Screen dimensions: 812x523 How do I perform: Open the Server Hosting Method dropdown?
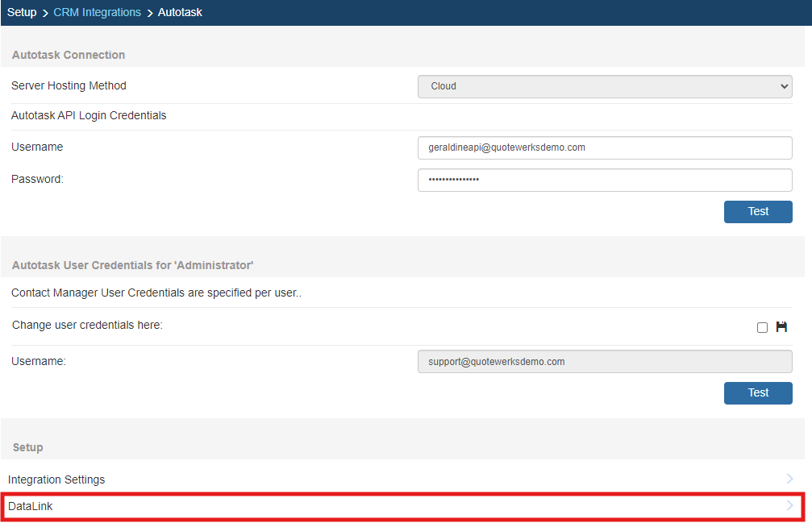click(605, 86)
